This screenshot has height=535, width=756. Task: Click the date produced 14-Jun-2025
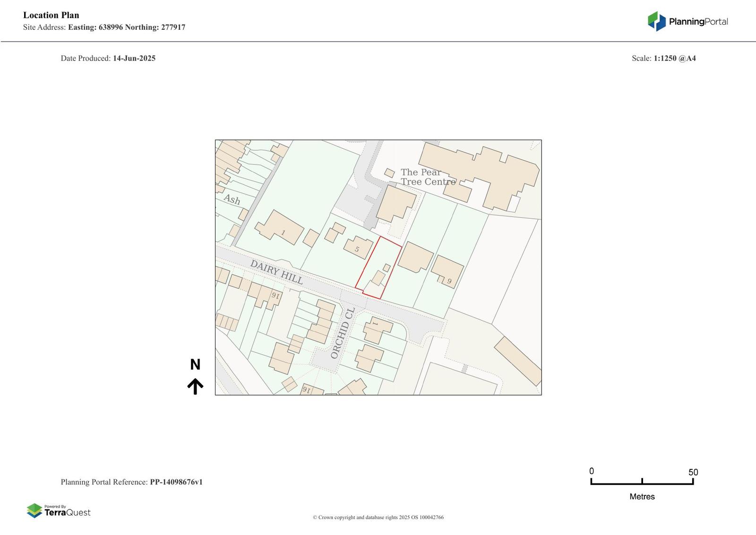click(x=134, y=59)
